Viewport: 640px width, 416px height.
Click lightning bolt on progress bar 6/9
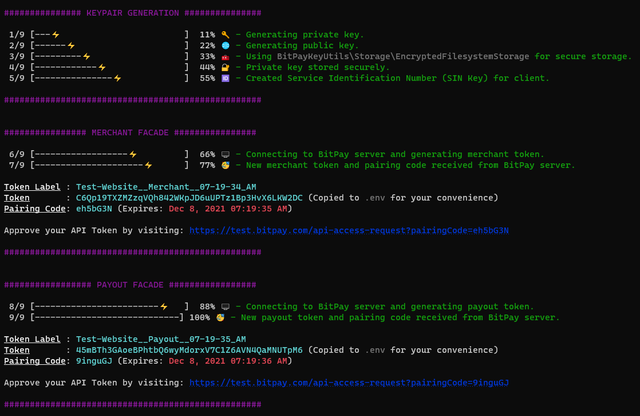pos(133,154)
